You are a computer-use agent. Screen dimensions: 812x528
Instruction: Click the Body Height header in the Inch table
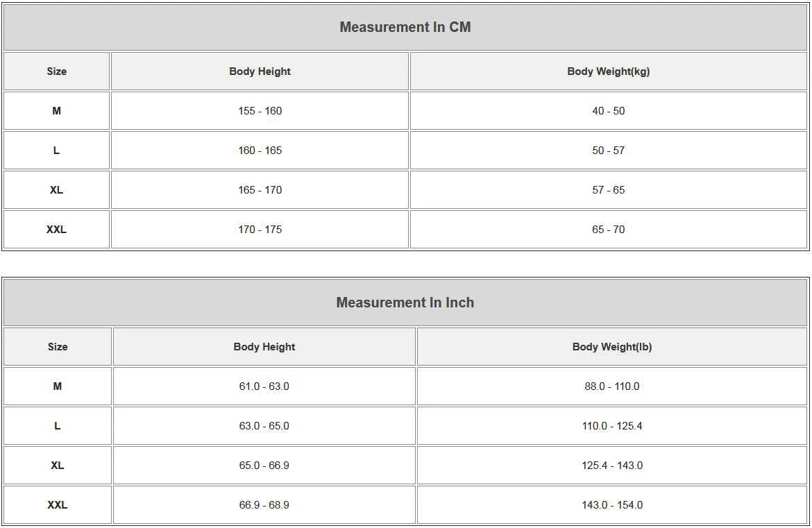tap(264, 347)
